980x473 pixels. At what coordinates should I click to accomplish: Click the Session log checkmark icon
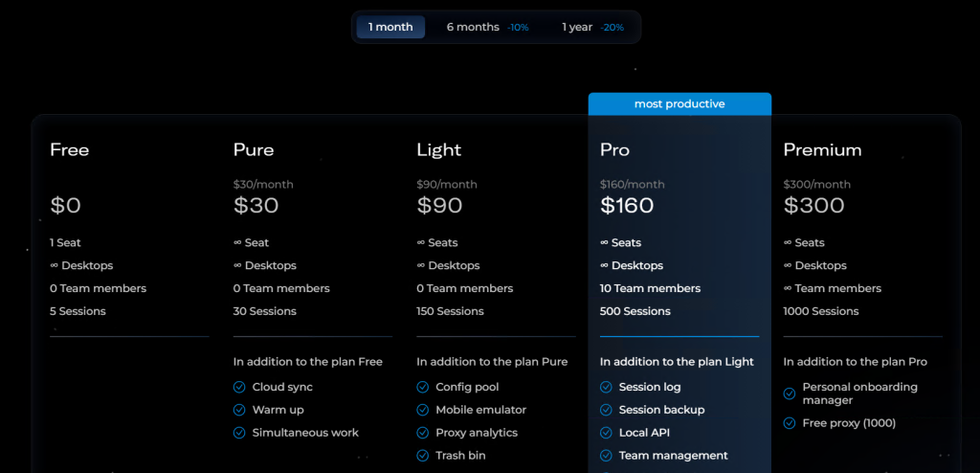click(606, 387)
